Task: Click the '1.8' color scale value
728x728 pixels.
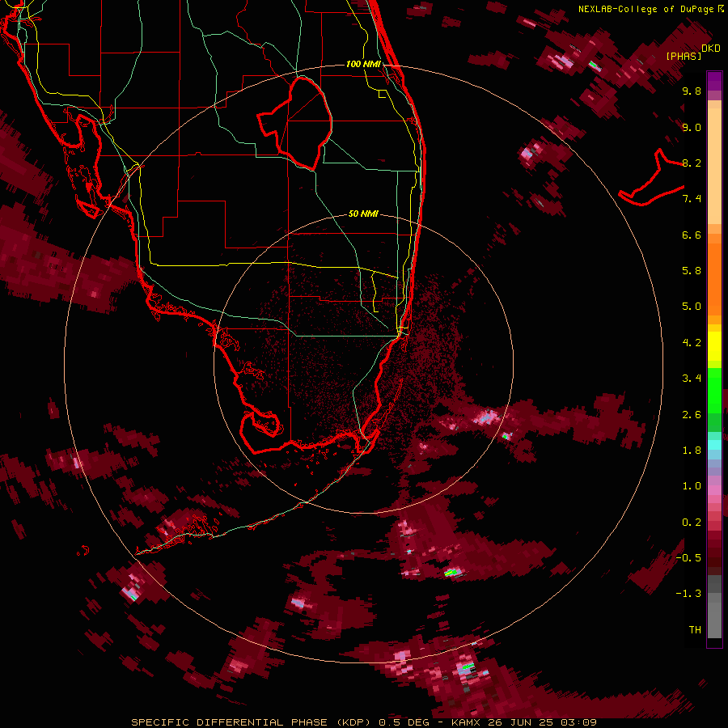Action: pos(692,451)
